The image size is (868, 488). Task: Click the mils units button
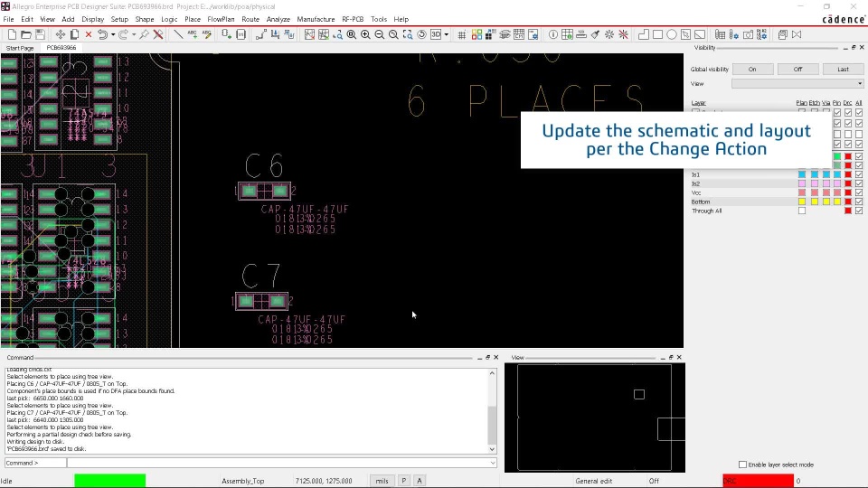click(x=382, y=481)
